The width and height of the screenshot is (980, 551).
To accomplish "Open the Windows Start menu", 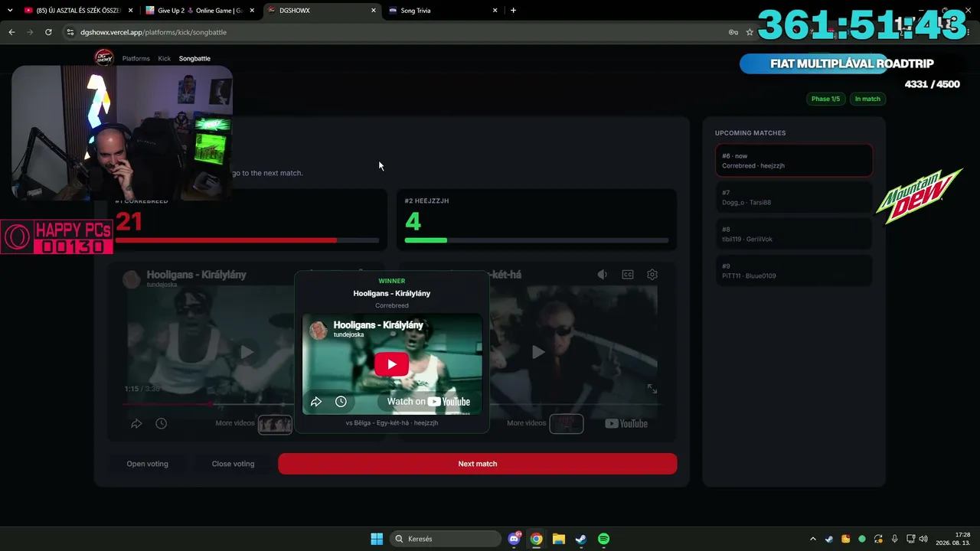I will pos(377,539).
